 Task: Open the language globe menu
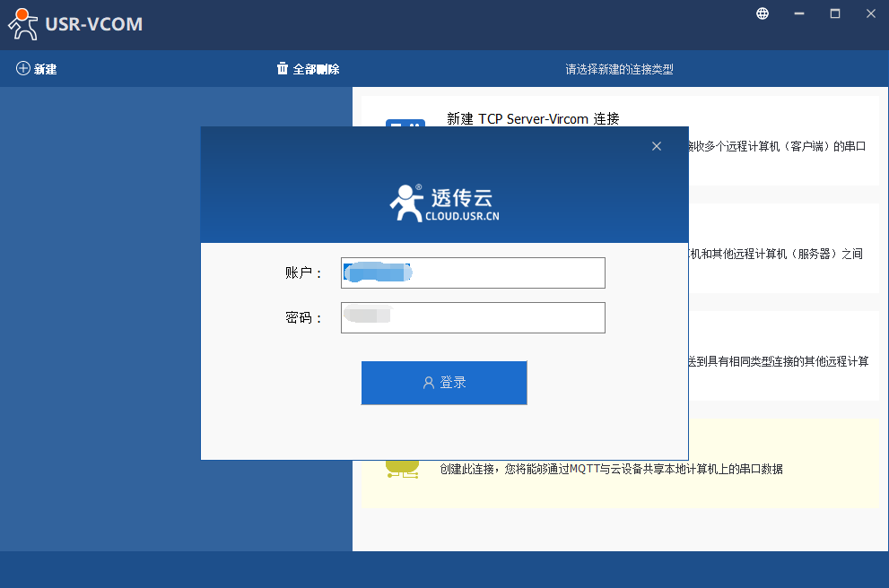click(x=763, y=13)
